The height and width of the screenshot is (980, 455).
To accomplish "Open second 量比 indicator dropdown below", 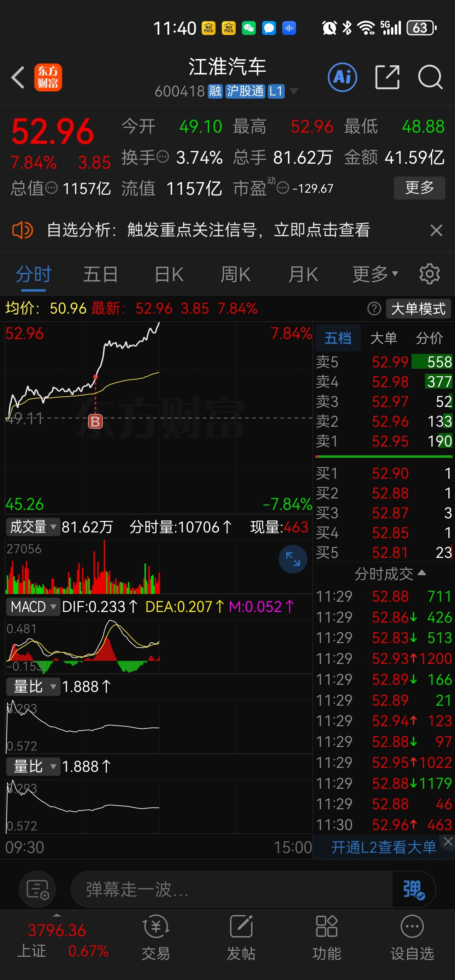I will pyautogui.click(x=33, y=766).
